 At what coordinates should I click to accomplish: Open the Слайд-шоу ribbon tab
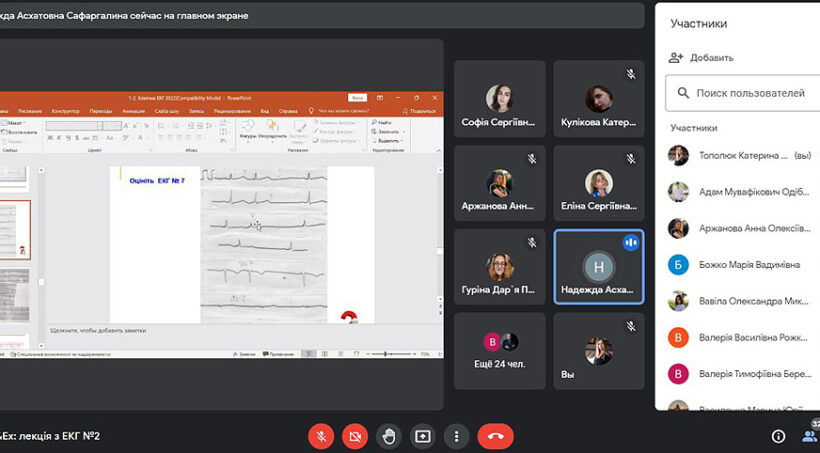(x=166, y=111)
